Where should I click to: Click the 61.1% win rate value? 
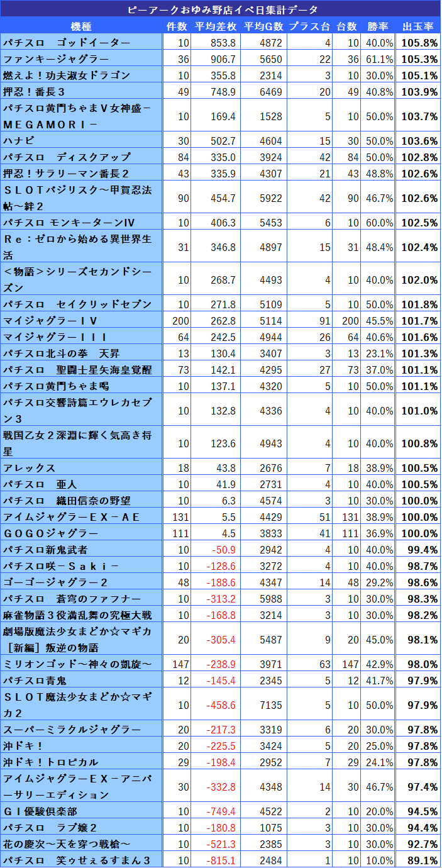380,59
